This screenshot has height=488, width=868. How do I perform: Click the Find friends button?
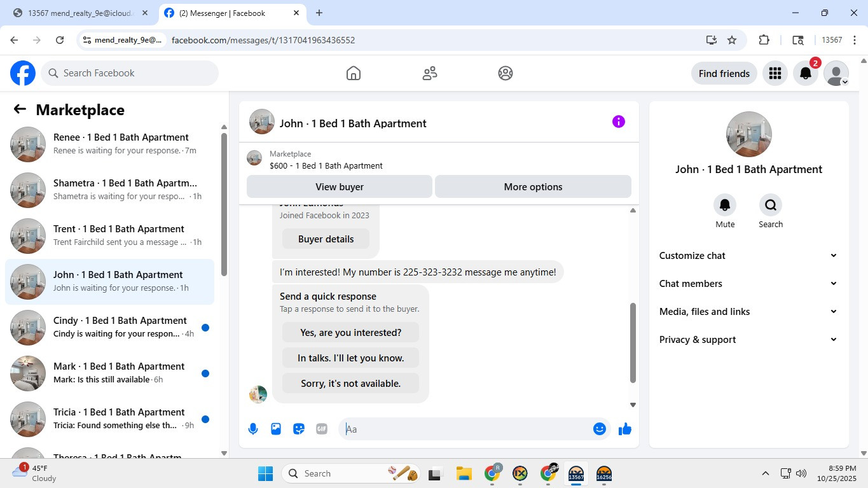pos(724,73)
